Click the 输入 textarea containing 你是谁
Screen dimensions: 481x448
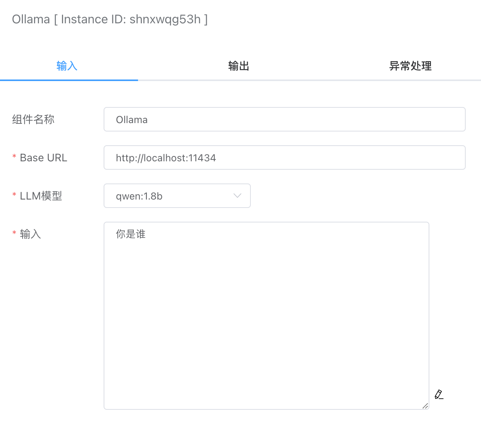click(266, 316)
